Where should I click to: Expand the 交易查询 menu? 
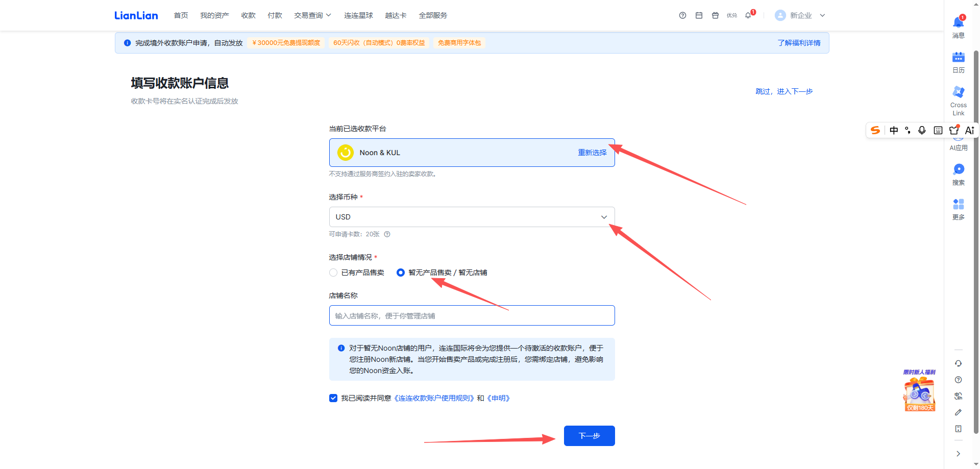(x=312, y=15)
